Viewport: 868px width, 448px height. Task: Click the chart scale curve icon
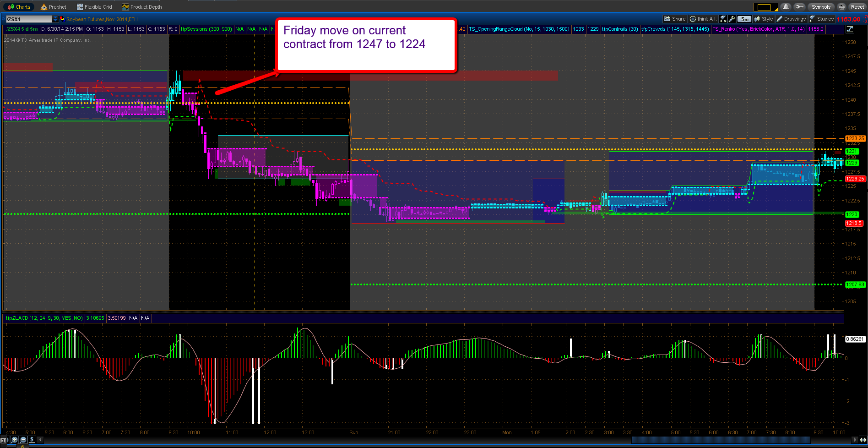(x=850, y=29)
